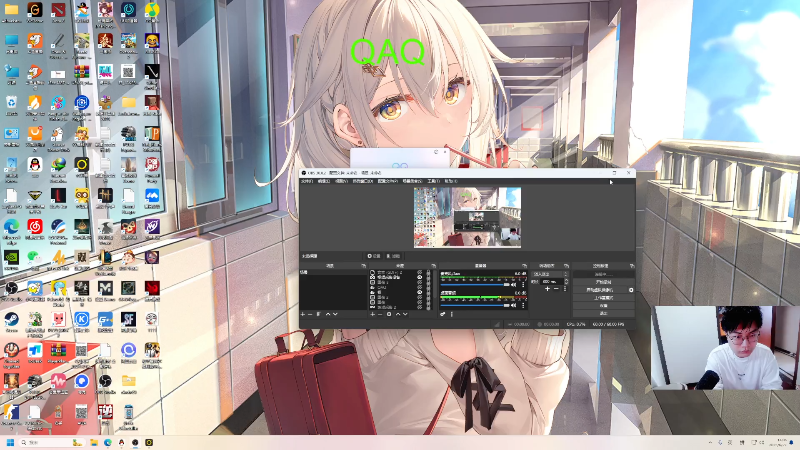The image size is (800, 450).
Task: Toggle lock of first source row
Action: [429, 272]
